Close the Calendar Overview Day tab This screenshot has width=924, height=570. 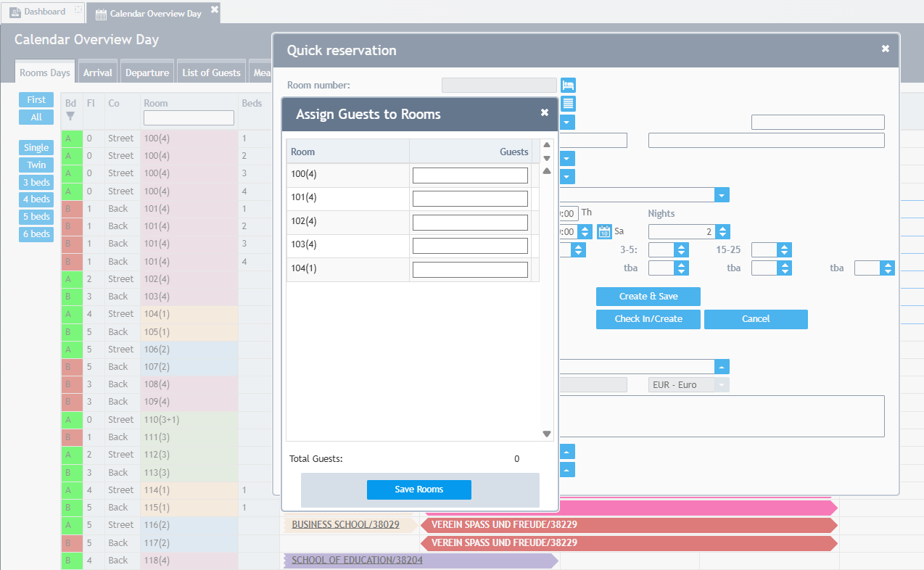(214, 9)
